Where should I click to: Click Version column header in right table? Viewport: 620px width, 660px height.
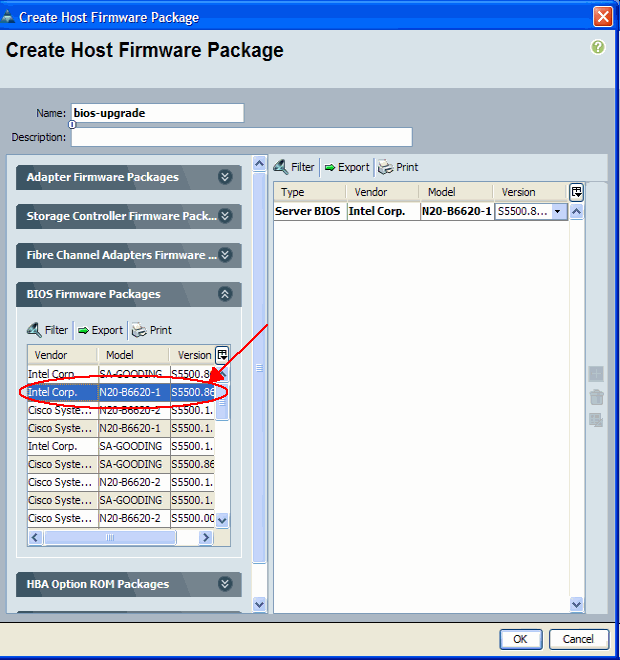click(531, 192)
